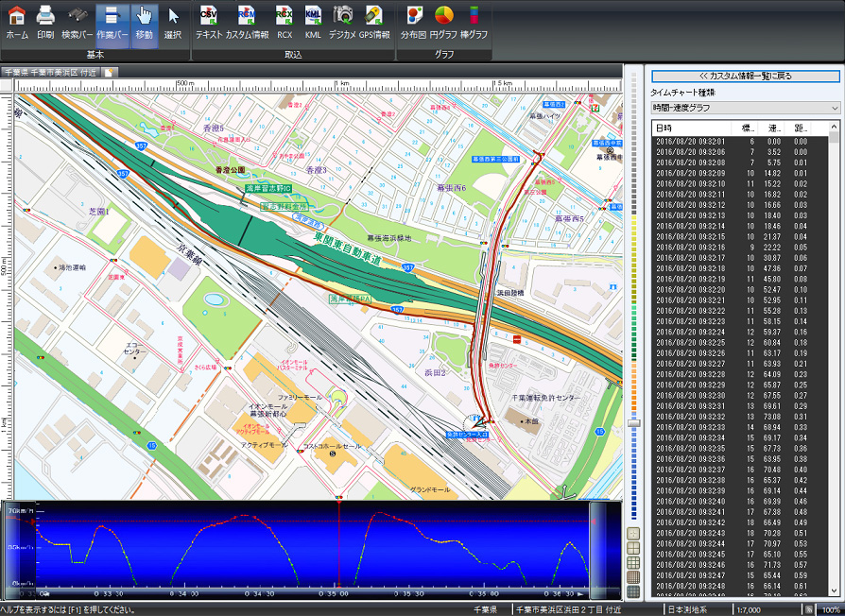Viewport: 845px width, 616px height.
Task: Click the 幕張海浜緑地 label on map
Action: coord(388,237)
